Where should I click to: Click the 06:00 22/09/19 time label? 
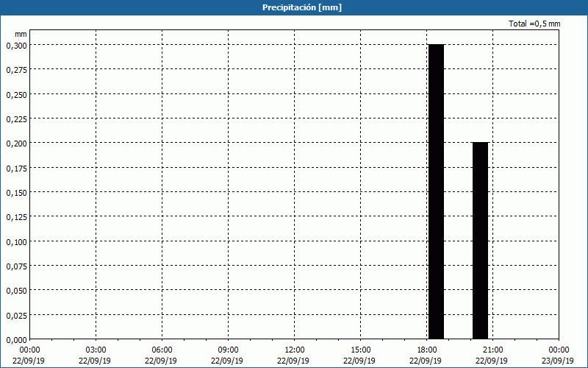161,355
